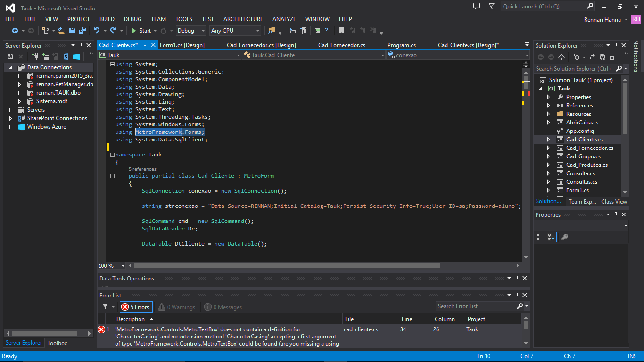Pin the Cad_Cliente.cs tab

tap(145, 45)
